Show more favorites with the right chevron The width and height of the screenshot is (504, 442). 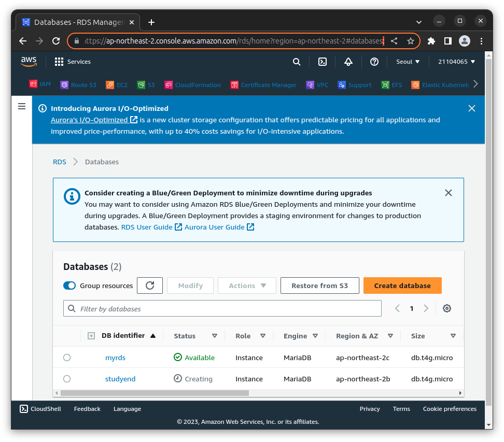click(475, 84)
